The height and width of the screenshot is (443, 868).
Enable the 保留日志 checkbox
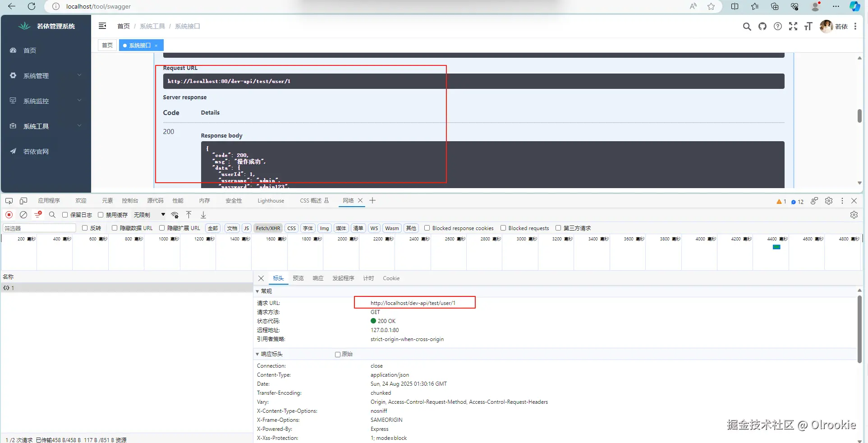tap(65, 215)
